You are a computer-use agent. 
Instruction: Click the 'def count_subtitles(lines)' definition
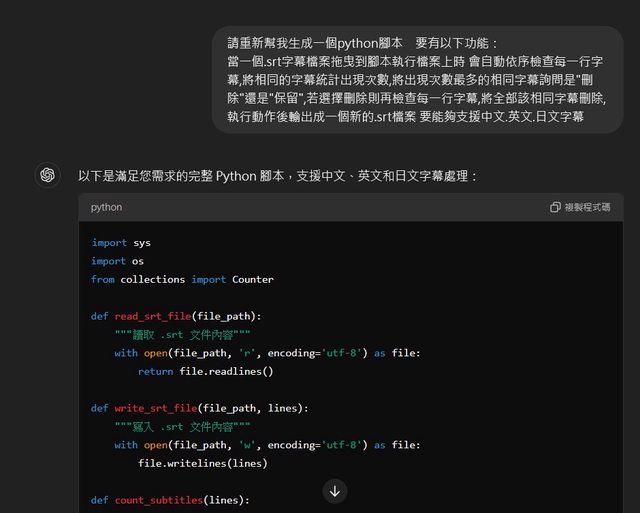coord(171,500)
